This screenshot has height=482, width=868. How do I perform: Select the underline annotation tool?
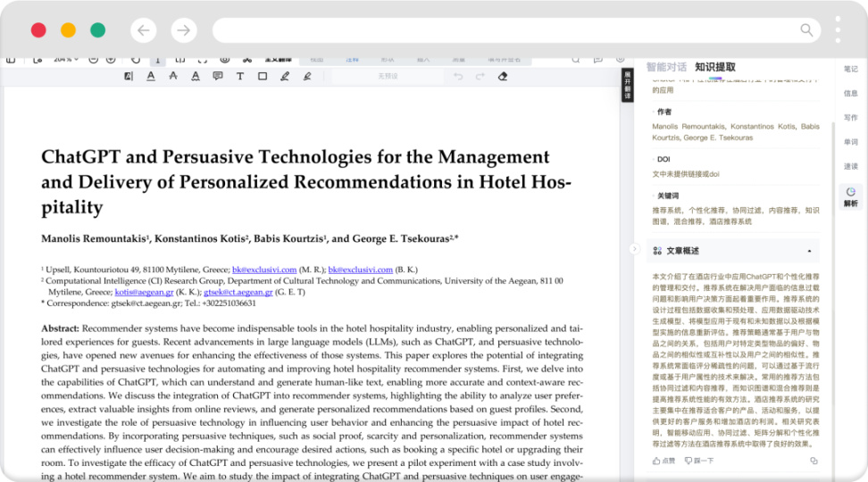(x=150, y=77)
